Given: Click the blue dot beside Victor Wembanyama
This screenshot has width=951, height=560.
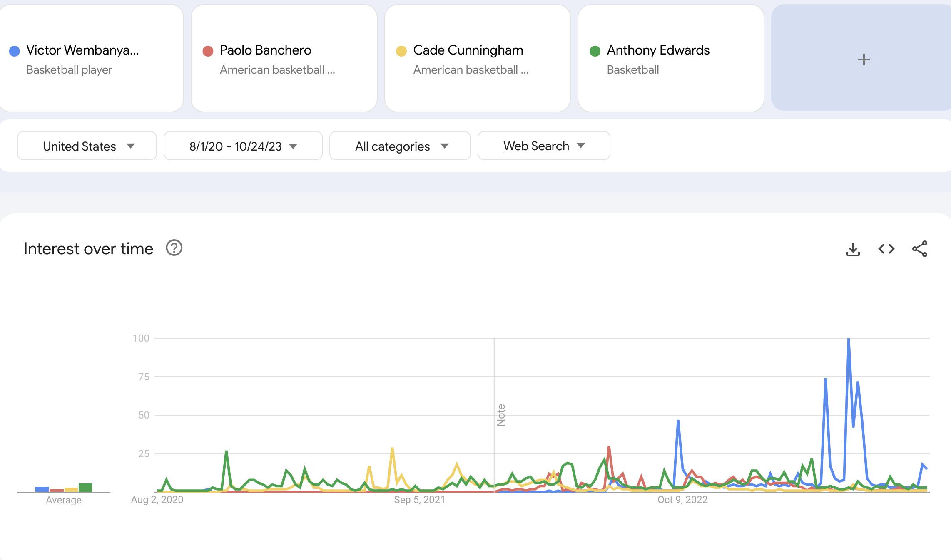Looking at the screenshot, I should point(15,51).
